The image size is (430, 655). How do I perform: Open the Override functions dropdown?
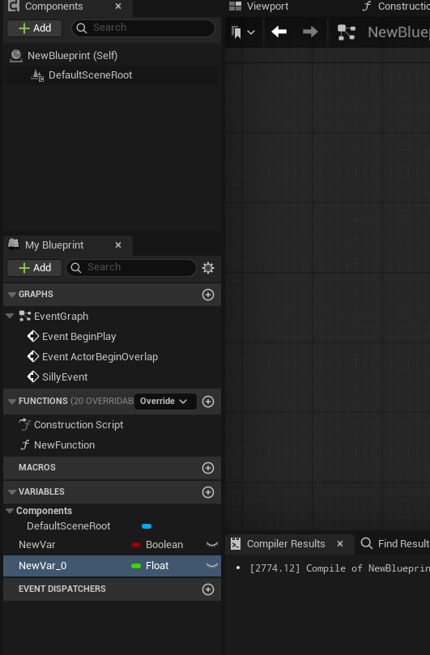(x=165, y=401)
